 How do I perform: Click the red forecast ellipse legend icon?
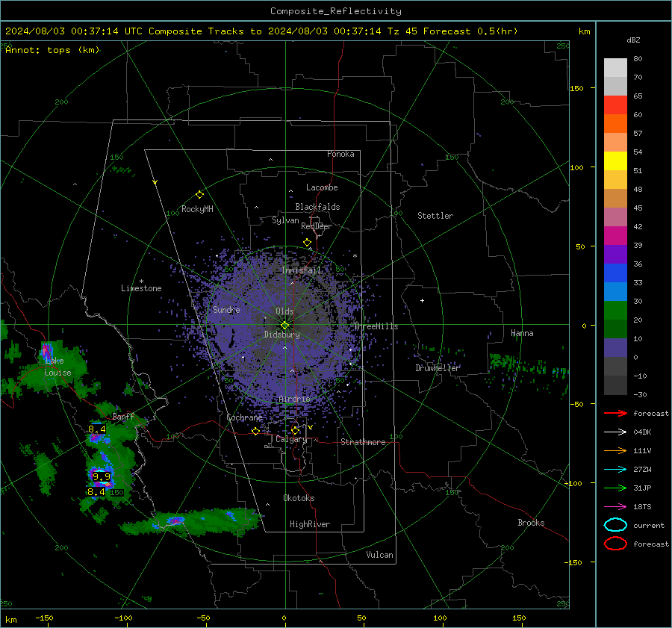(615, 544)
